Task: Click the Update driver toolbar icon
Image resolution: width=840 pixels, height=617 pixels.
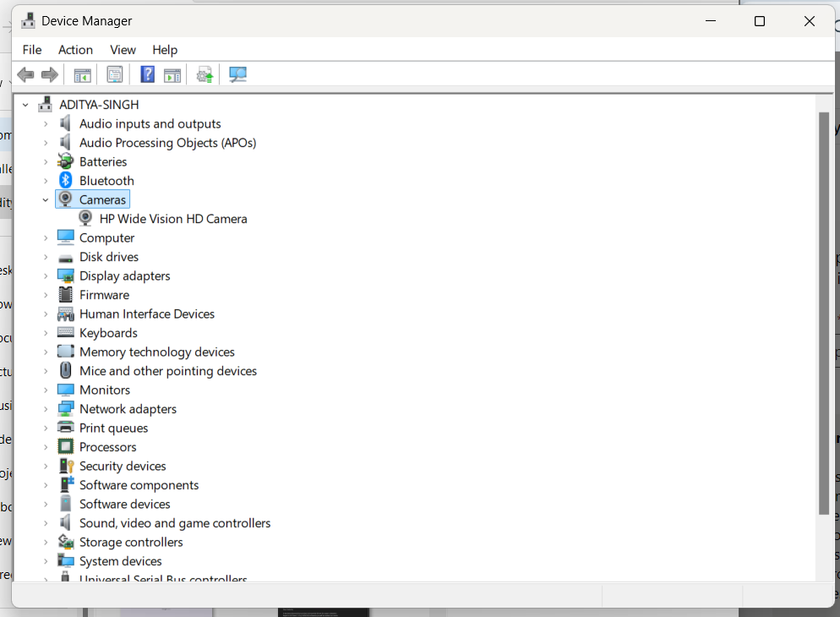Action: pos(204,74)
